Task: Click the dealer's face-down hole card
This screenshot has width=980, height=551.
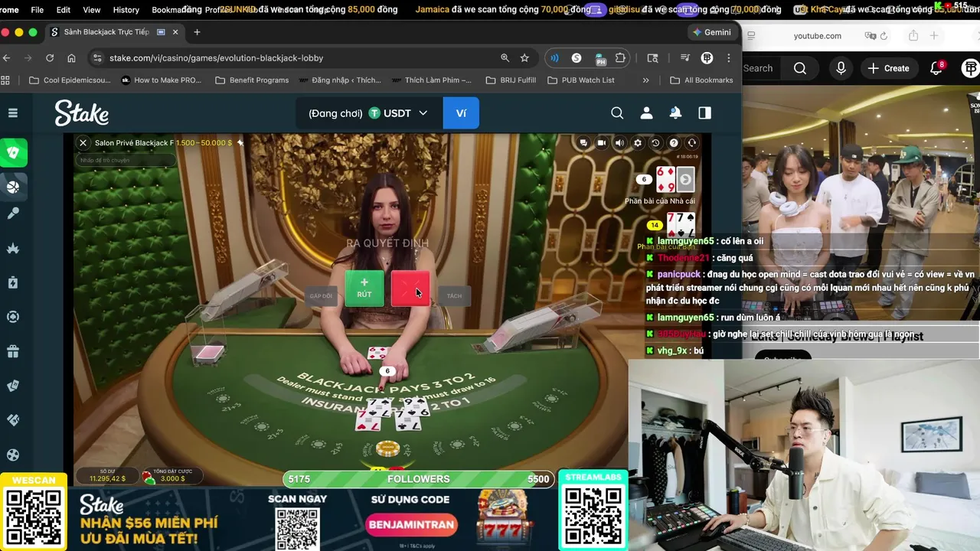Action: (x=685, y=180)
